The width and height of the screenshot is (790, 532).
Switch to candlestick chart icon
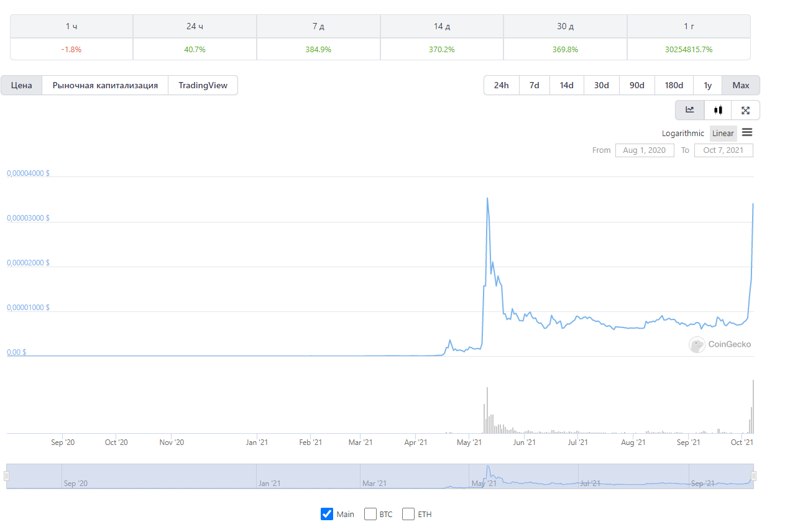[719, 110]
